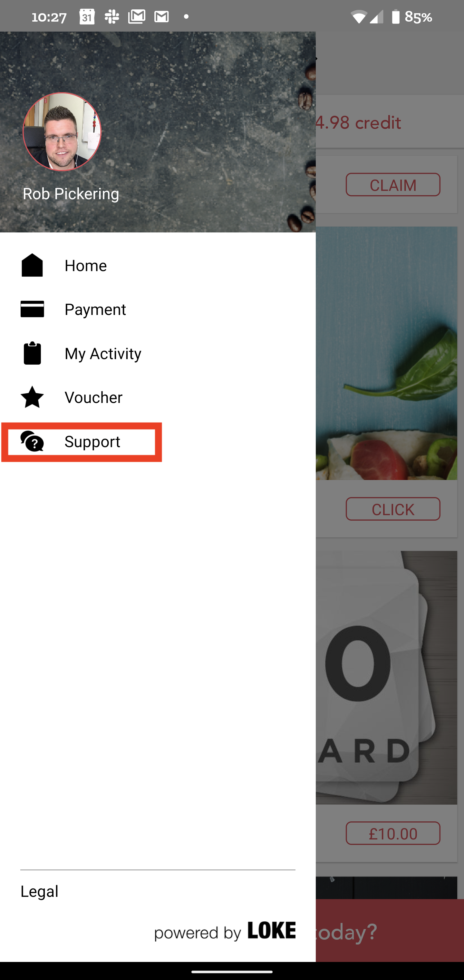
Task: Tap the Rob Pickering name label
Action: pos(71,194)
